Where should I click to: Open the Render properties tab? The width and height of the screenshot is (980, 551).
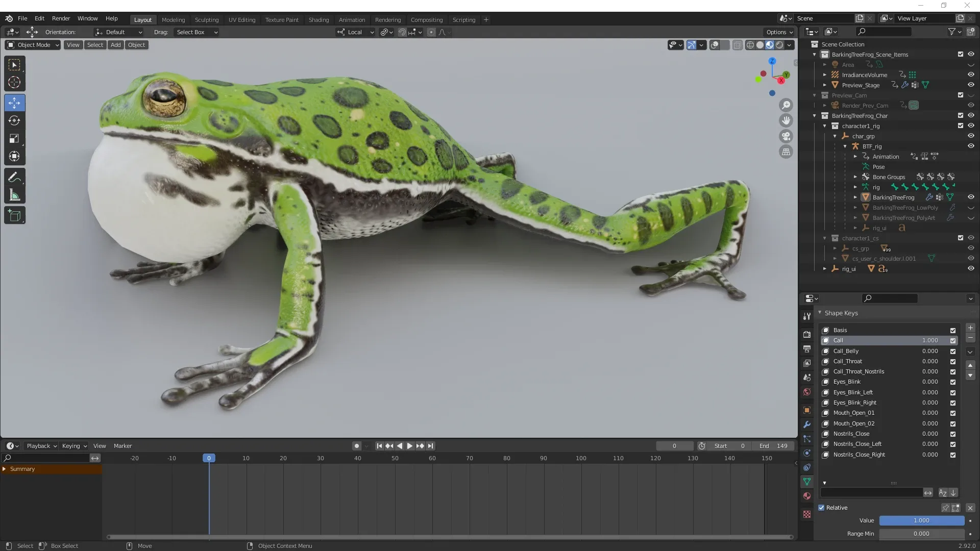point(806,335)
